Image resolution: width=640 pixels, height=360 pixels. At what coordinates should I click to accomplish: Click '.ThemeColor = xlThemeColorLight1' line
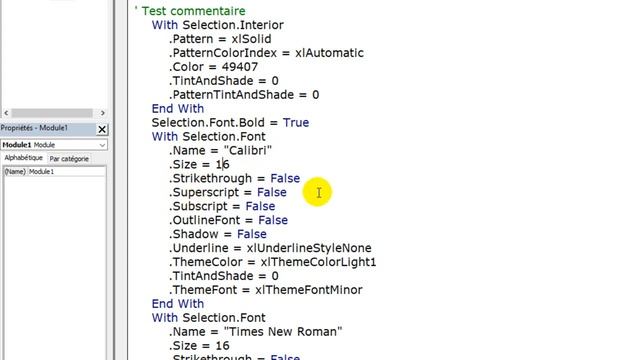click(273, 262)
